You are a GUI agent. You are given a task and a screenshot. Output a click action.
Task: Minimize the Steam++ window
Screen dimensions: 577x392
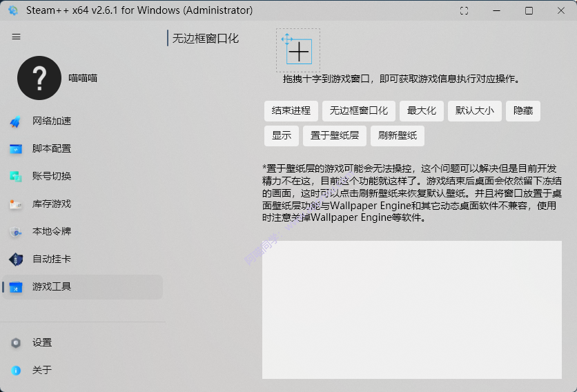[x=496, y=10]
